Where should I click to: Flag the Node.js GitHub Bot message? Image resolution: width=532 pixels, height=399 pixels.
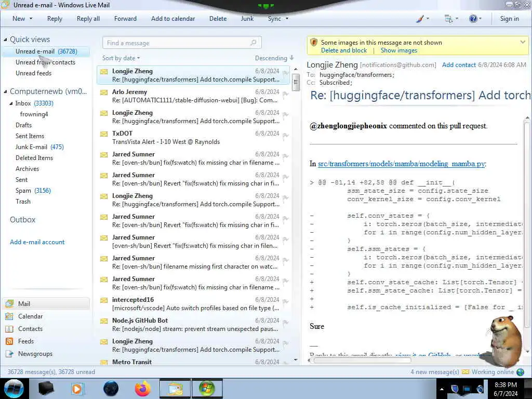coord(285,322)
